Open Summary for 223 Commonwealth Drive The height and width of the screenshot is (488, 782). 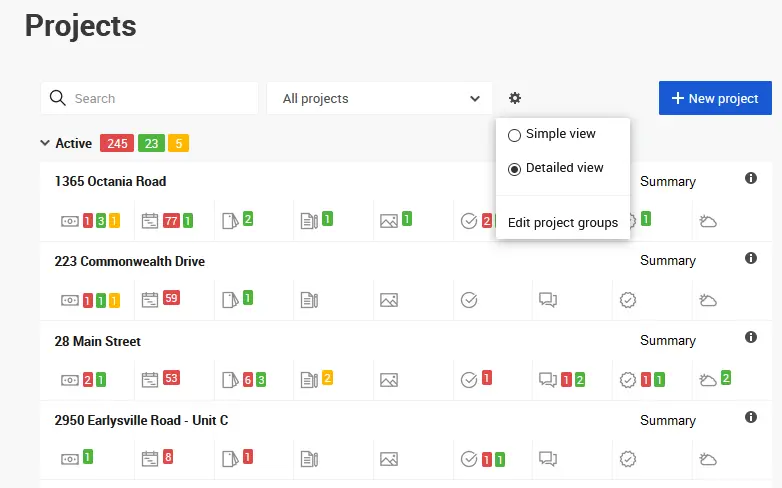pos(667,261)
